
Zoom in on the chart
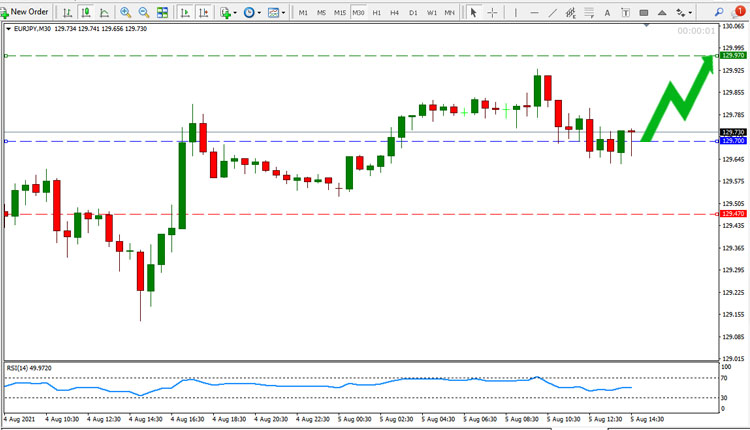click(x=125, y=12)
